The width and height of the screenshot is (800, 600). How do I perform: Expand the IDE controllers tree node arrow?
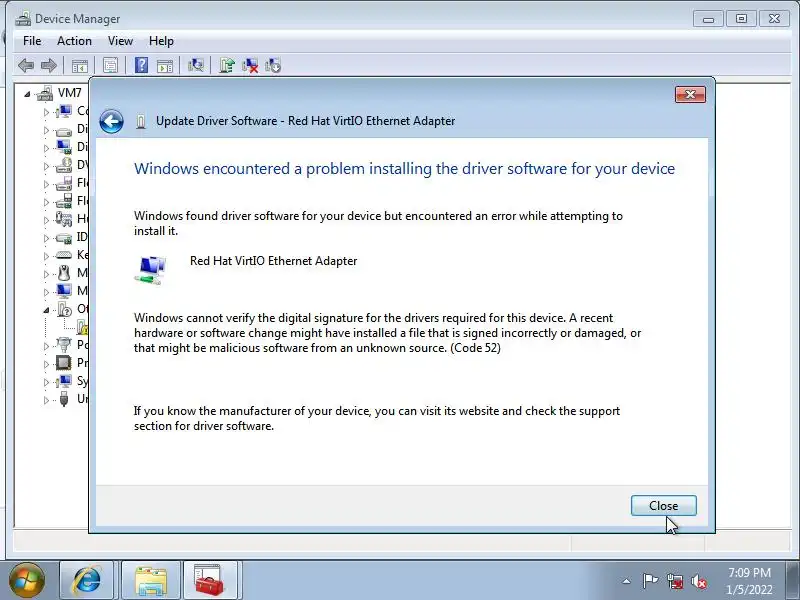pos(46,238)
